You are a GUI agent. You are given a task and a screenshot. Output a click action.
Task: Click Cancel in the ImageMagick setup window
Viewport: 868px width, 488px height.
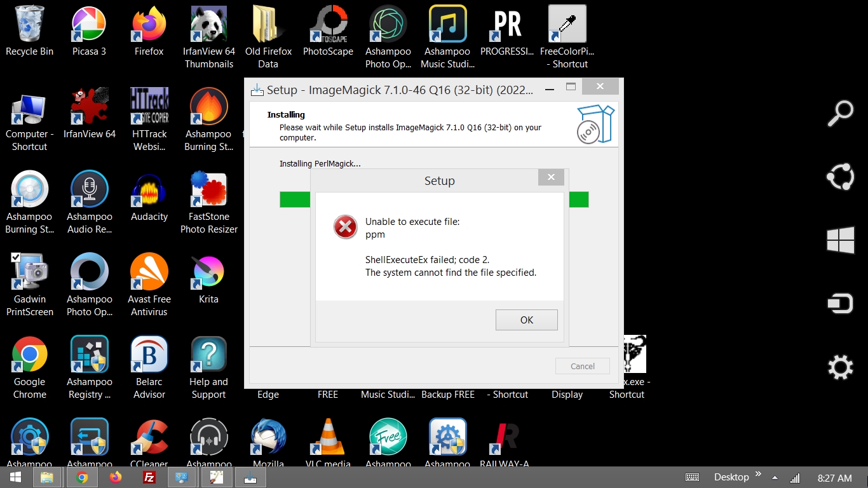582,366
